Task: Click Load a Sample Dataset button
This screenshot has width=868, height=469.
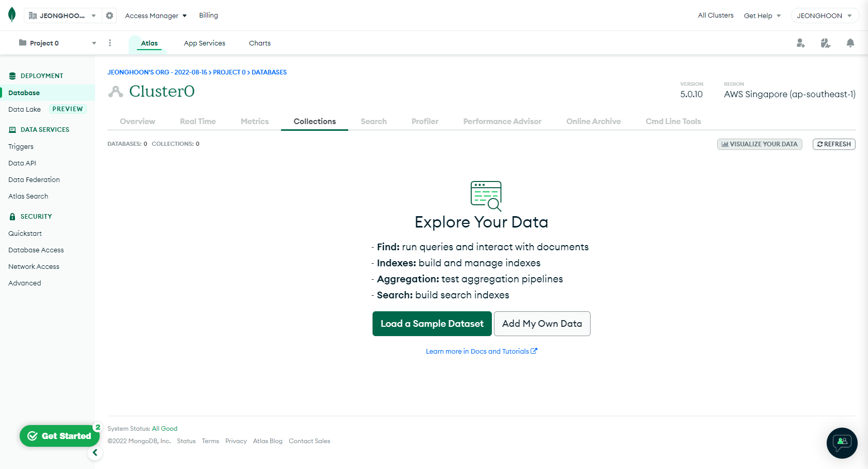Action: coord(432,324)
